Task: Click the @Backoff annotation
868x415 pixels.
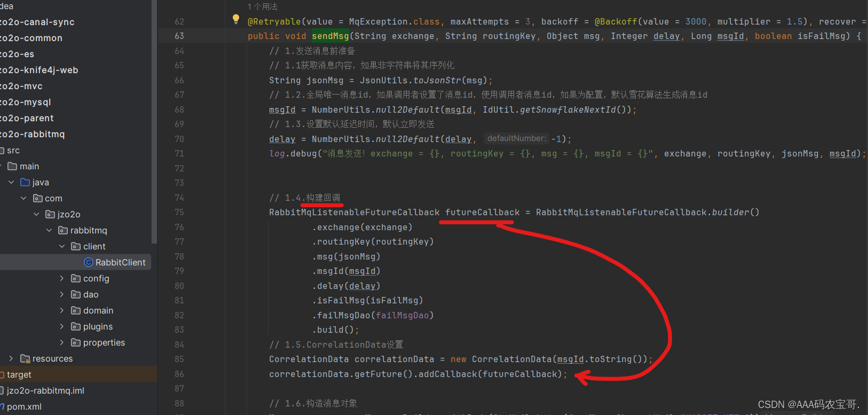Action: click(x=616, y=21)
